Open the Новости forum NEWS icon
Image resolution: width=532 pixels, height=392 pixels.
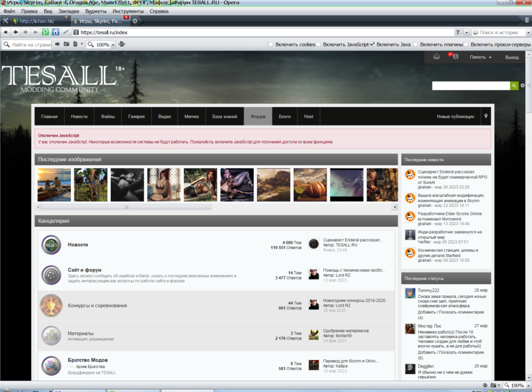51,245
